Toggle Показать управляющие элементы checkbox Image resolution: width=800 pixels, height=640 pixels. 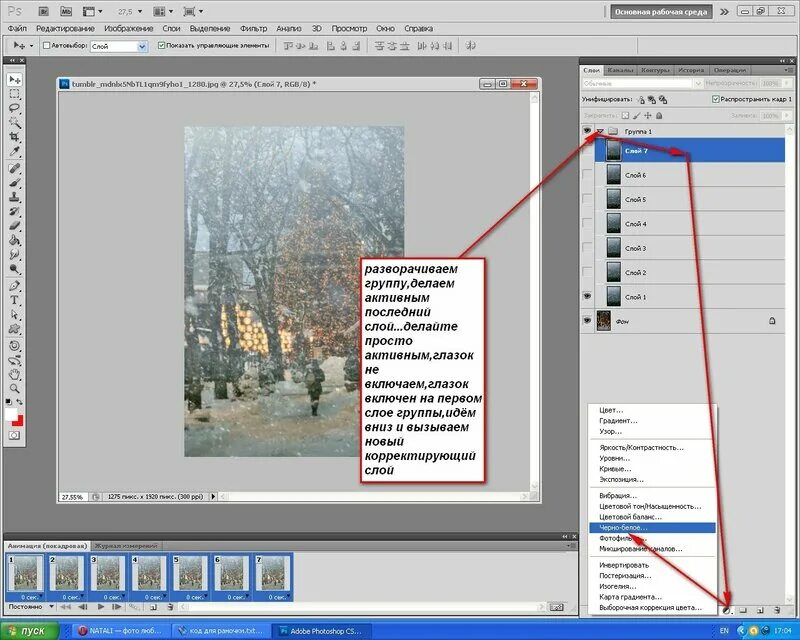pos(161,45)
